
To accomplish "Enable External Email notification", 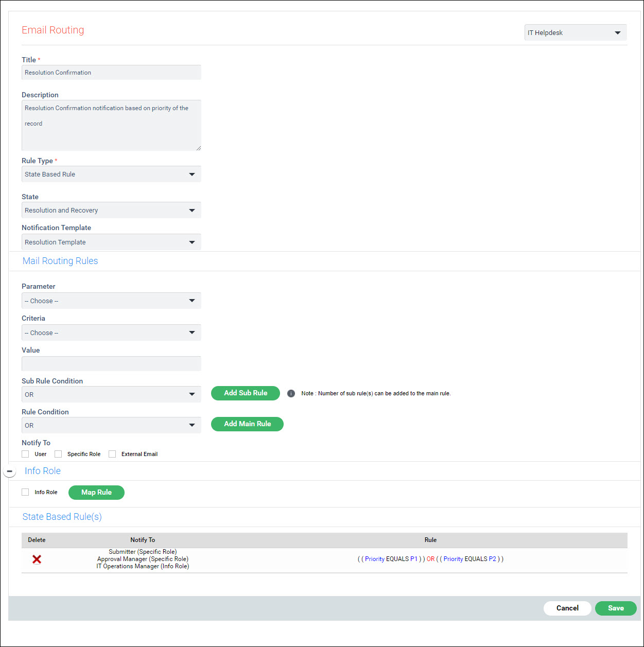I will coord(112,453).
